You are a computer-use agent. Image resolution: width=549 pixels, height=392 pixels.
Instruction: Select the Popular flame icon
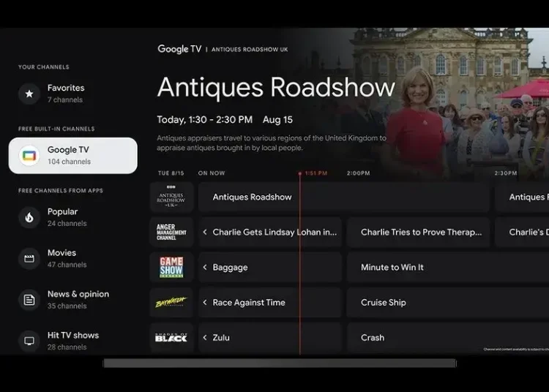coord(29,217)
